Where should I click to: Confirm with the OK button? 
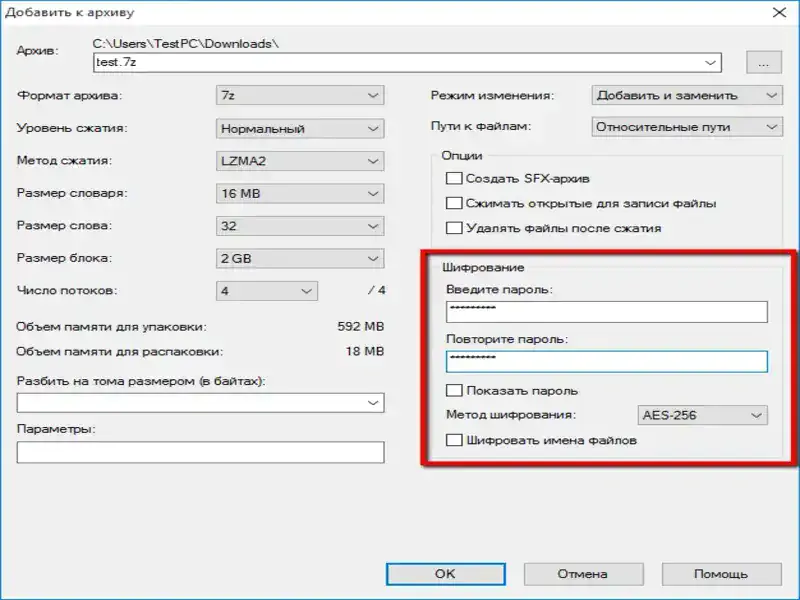[445, 574]
